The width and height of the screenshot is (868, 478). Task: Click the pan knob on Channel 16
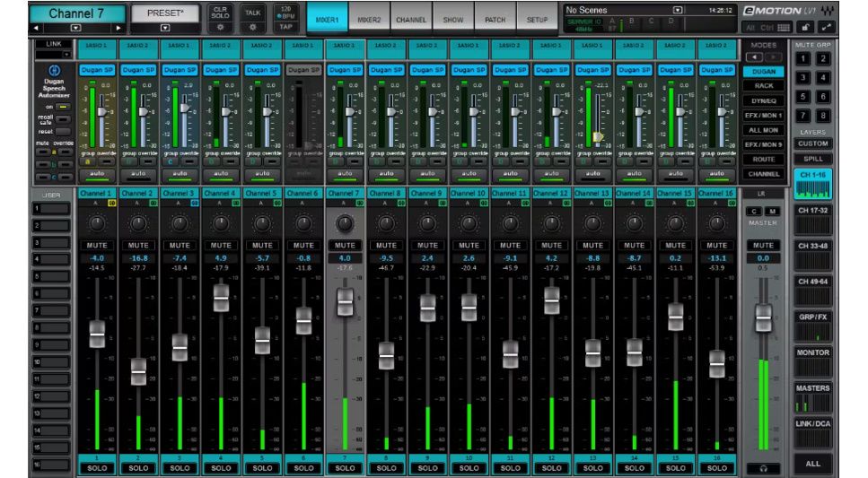pyautogui.click(x=716, y=223)
